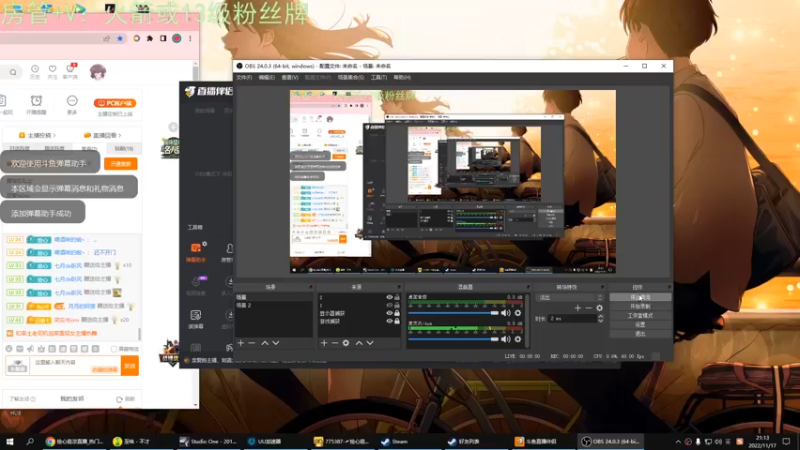Click 退出 button in OBS controls

point(640,334)
